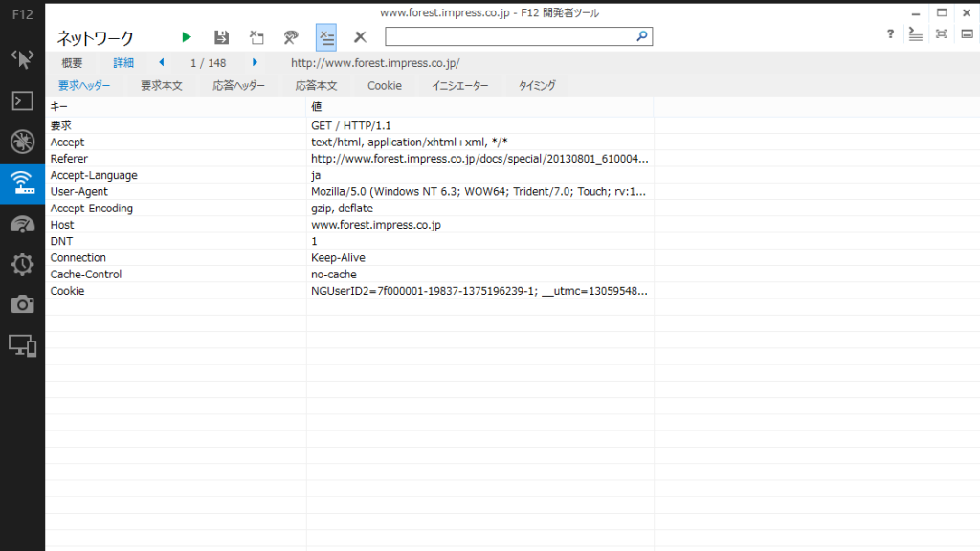Select the User-Agent header key
The height and width of the screenshot is (551, 980).
click(x=78, y=191)
